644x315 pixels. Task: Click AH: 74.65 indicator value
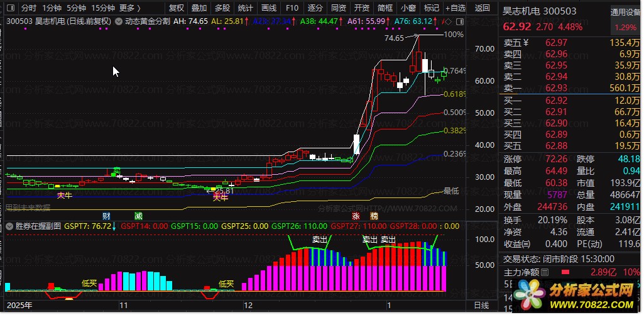click(x=190, y=21)
